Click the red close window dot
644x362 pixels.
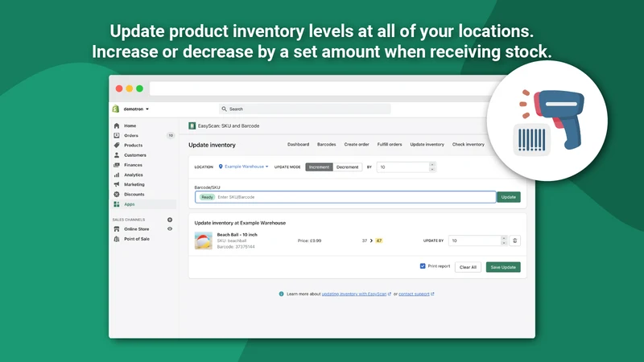point(119,88)
